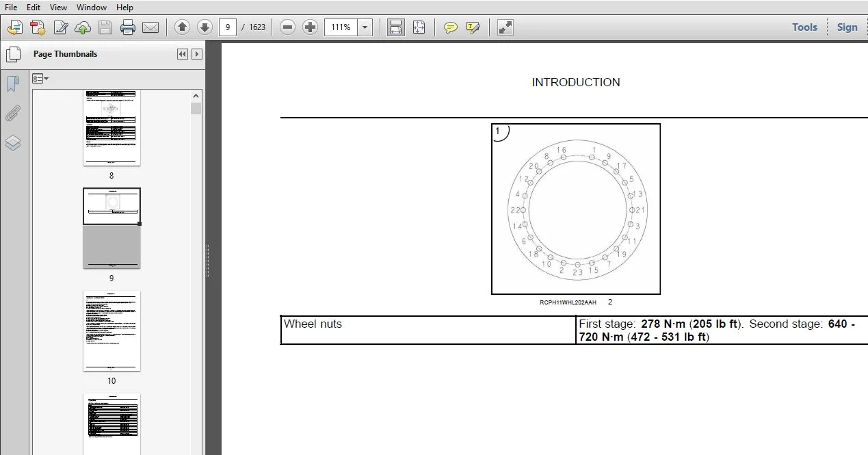The image size is (868, 455).
Task: Click the Open file toolbar icon
Action: coord(15,27)
